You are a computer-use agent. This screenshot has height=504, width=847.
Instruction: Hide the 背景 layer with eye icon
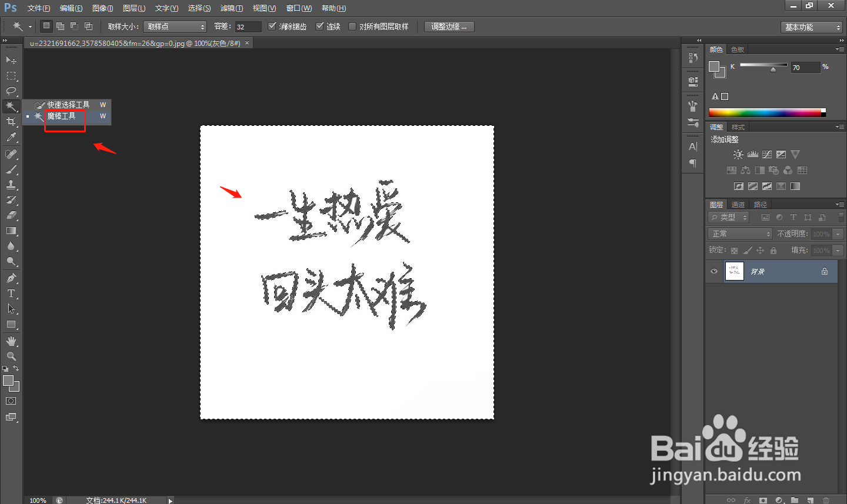(x=714, y=271)
